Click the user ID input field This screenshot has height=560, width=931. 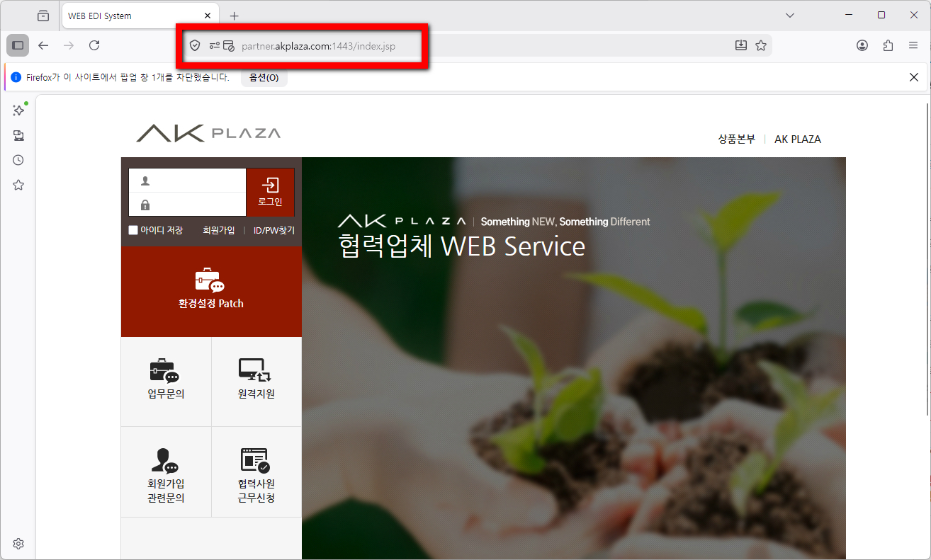[x=187, y=180]
